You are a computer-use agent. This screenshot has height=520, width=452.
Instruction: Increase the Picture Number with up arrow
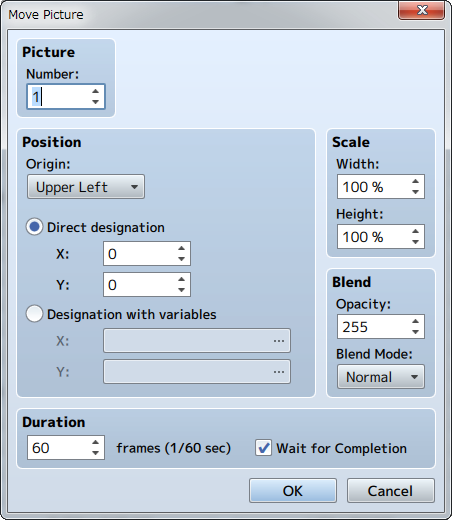point(96,91)
